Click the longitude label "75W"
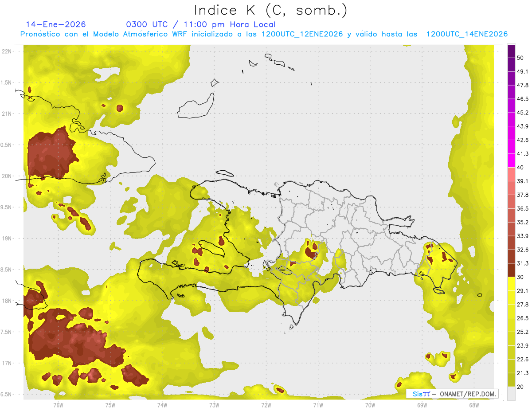This screenshot has height=411, width=532. pos(110,405)
